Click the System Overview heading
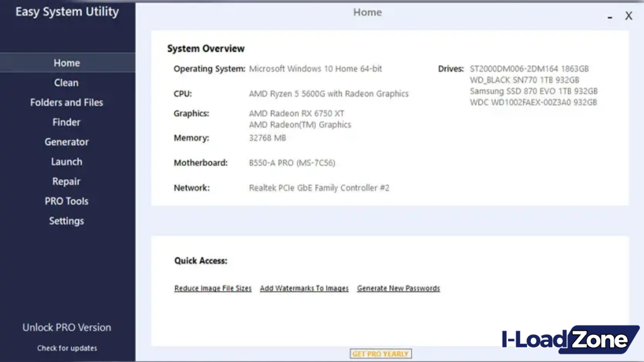644x362 pixels. [x=206, y=48]
